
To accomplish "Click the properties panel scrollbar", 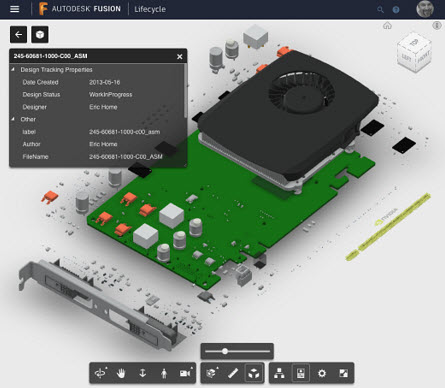I will (185, 92).
